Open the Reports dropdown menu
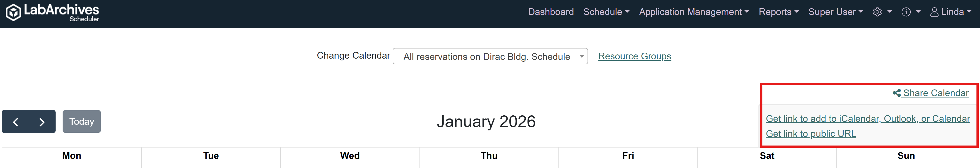 tap(778, 12)
